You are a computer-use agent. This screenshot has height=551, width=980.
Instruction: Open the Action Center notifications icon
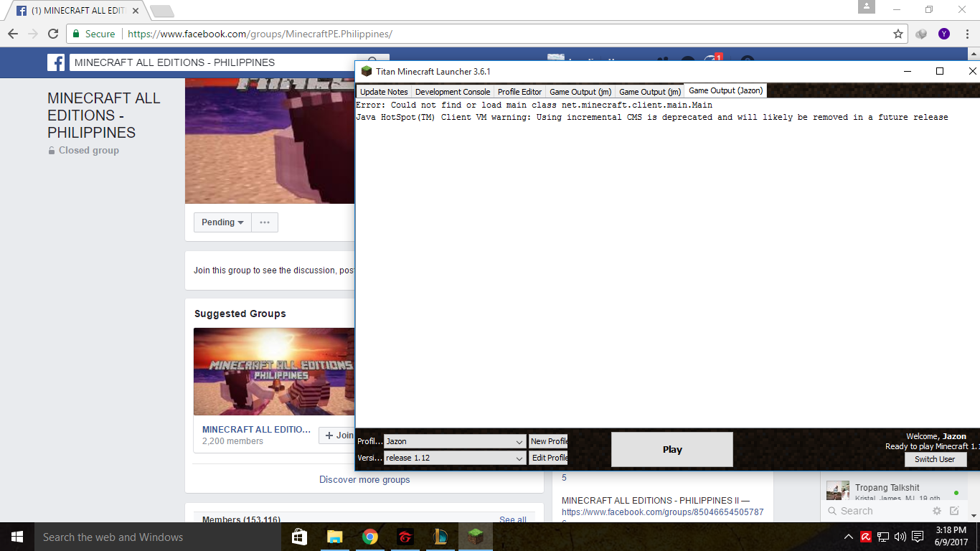[918, 537]
